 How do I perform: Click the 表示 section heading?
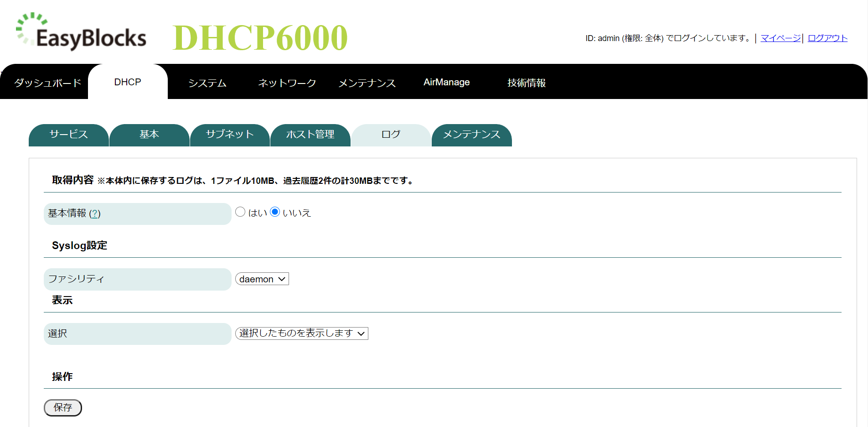click(x=62, y=300)
